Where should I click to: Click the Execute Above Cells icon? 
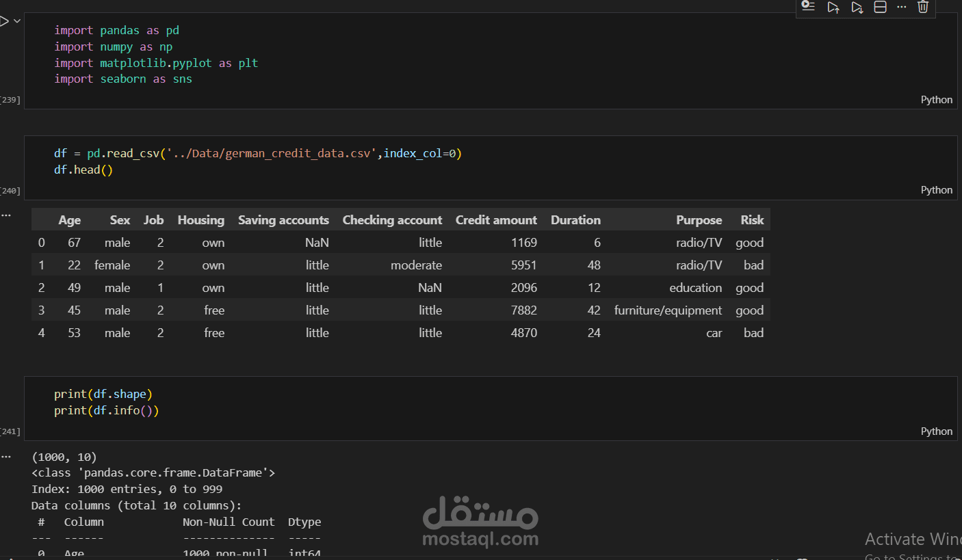point(833,7)
